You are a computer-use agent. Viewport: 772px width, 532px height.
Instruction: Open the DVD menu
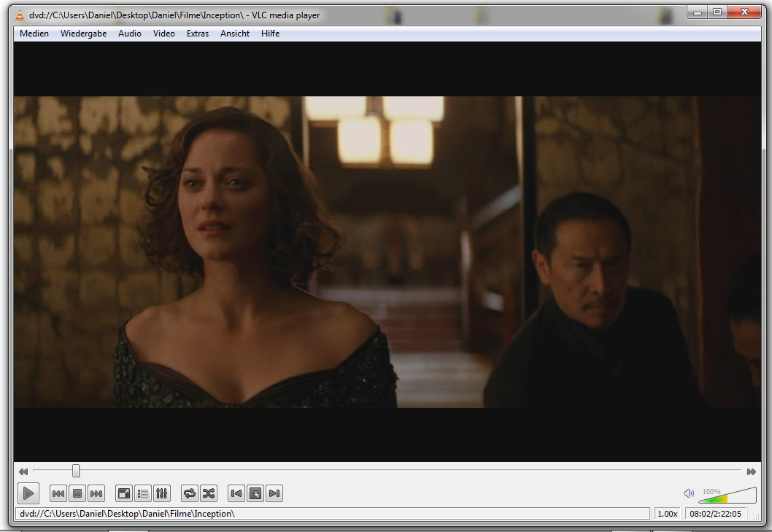[255, 493]
